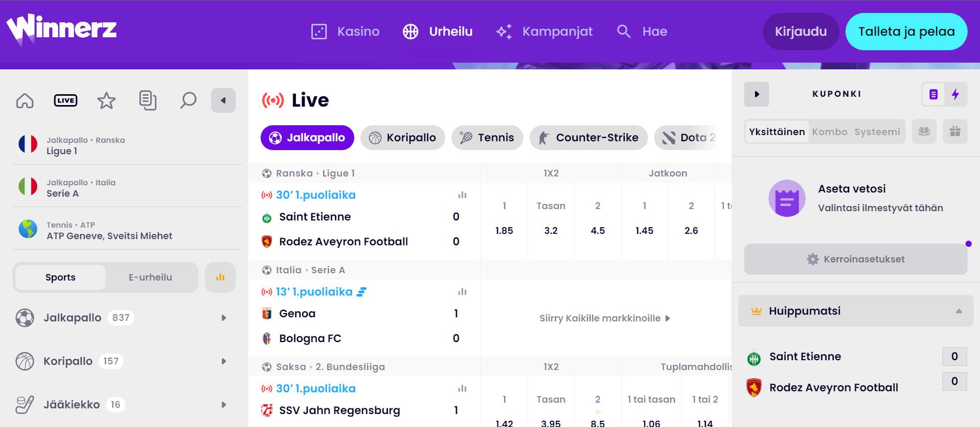Click the Italy flag Serie A shortcut
Viewport: 980px width, 427px height.
pyautogui.click(x=28, y=186)
